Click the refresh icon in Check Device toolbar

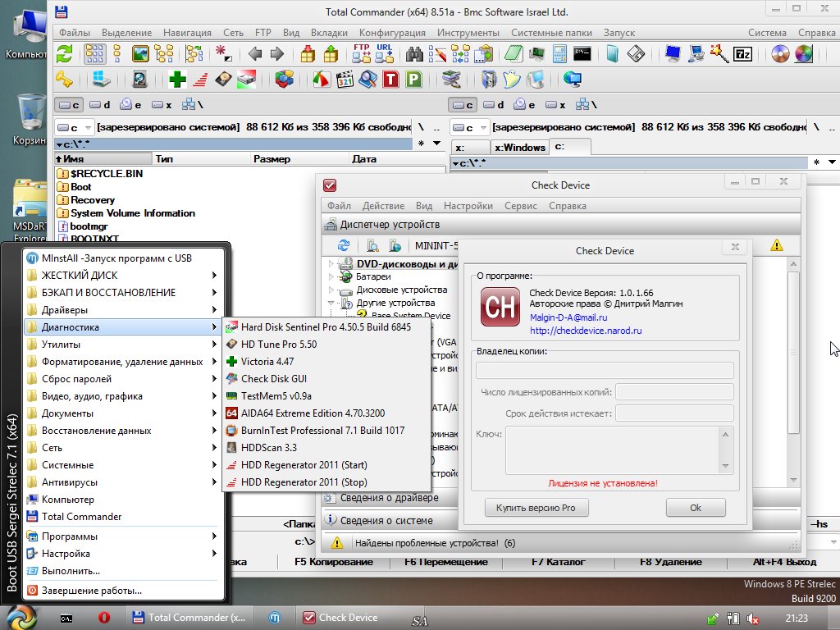[x=344, y=245]
